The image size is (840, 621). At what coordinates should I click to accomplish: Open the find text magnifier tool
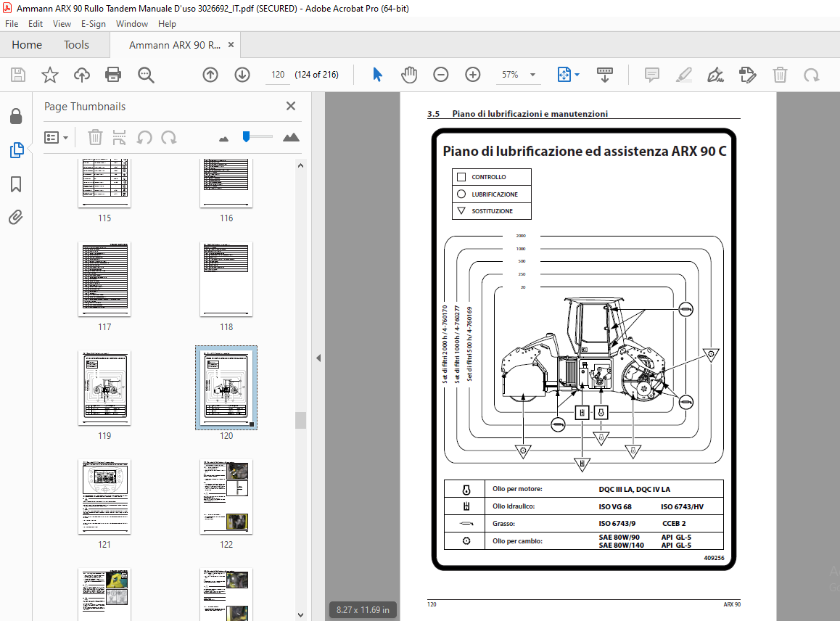pyautogui.click(x=146, y=75)
